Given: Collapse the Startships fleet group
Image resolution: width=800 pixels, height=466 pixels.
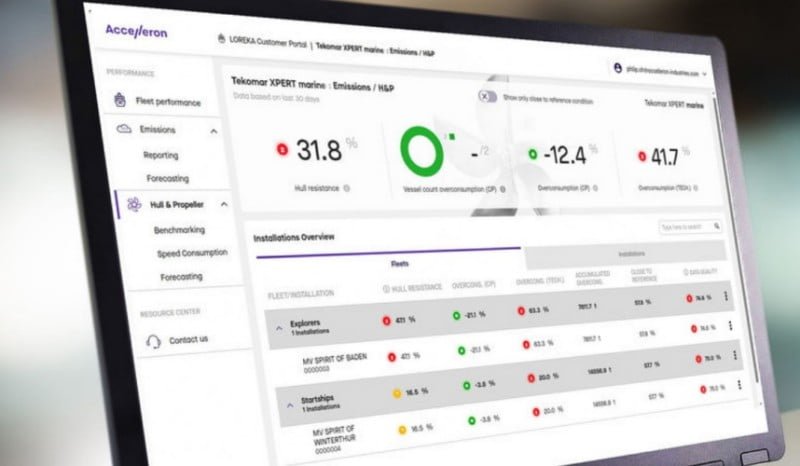Looking at the screenshot, I should click(289, 405).
